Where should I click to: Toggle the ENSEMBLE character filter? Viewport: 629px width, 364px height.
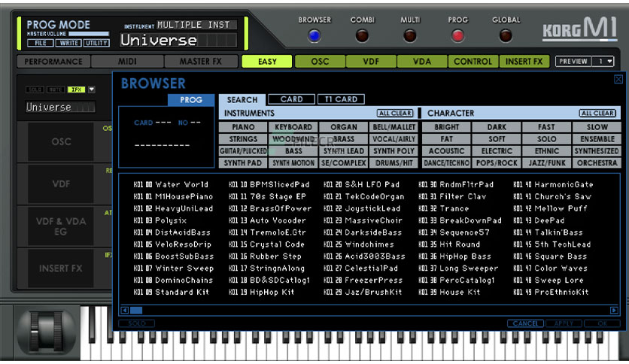(597, 139)
